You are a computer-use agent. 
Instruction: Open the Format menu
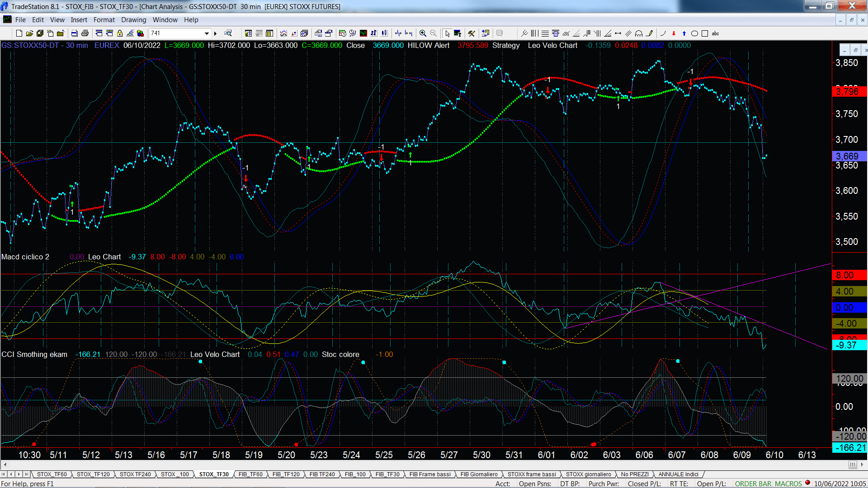(x=104, y=20)
